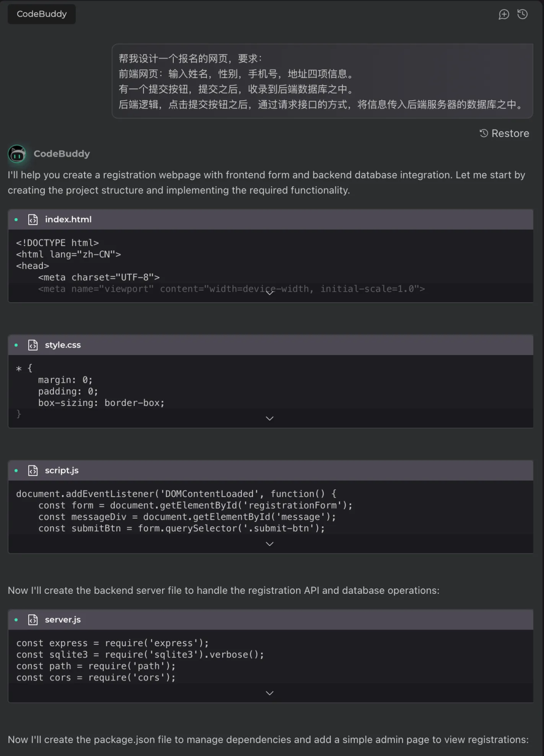Expand the style.css code block chevron
544x756 pixels.
tap(269, 418)
